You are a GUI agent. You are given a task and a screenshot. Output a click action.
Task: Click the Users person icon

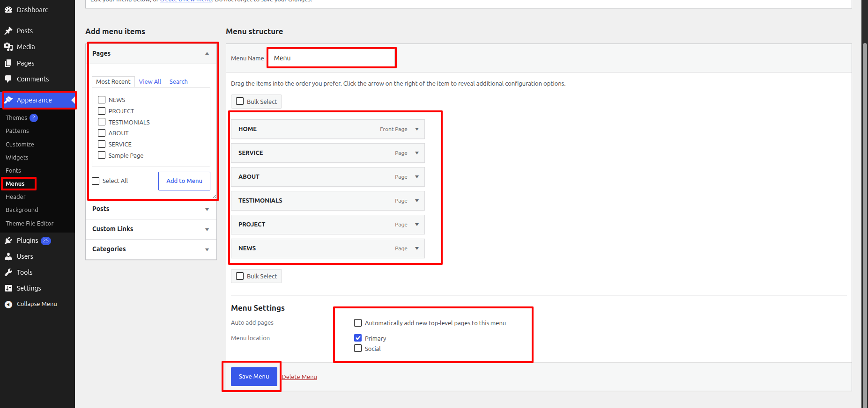(8, 256)
